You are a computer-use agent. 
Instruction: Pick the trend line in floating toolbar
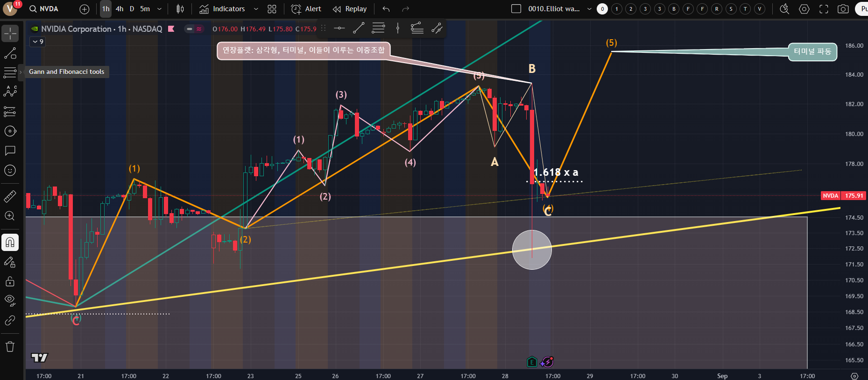coord(359,29)
